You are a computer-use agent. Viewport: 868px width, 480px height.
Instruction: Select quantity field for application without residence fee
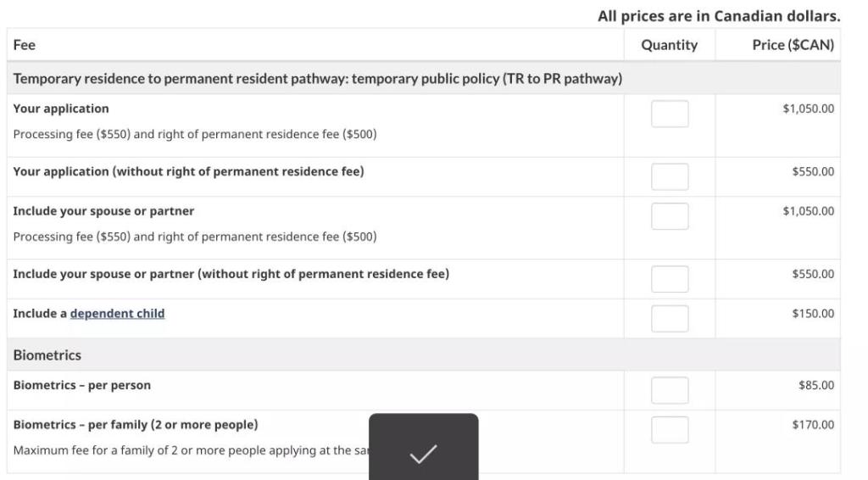[670, 177]
